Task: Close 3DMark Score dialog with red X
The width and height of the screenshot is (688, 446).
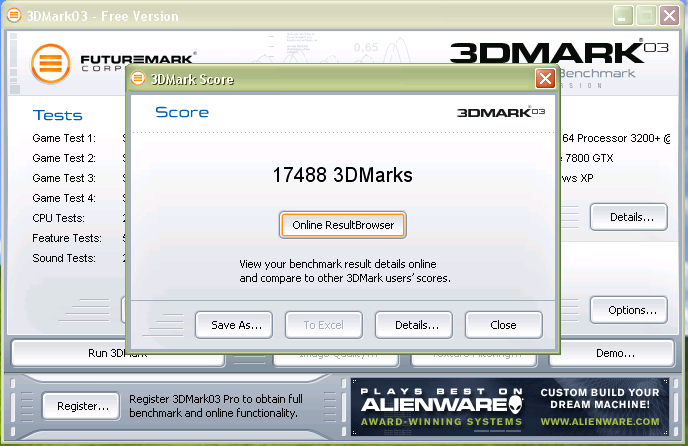Action: click(545, 79)
